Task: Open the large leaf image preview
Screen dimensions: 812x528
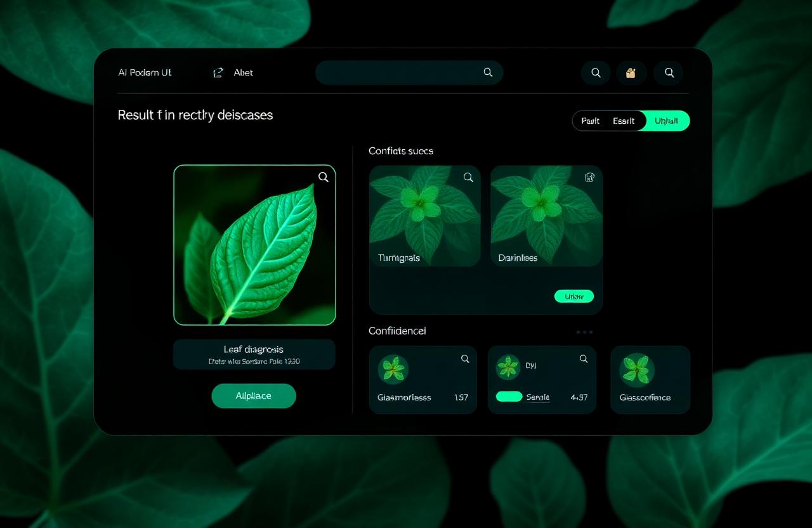Action: point(254,245)
